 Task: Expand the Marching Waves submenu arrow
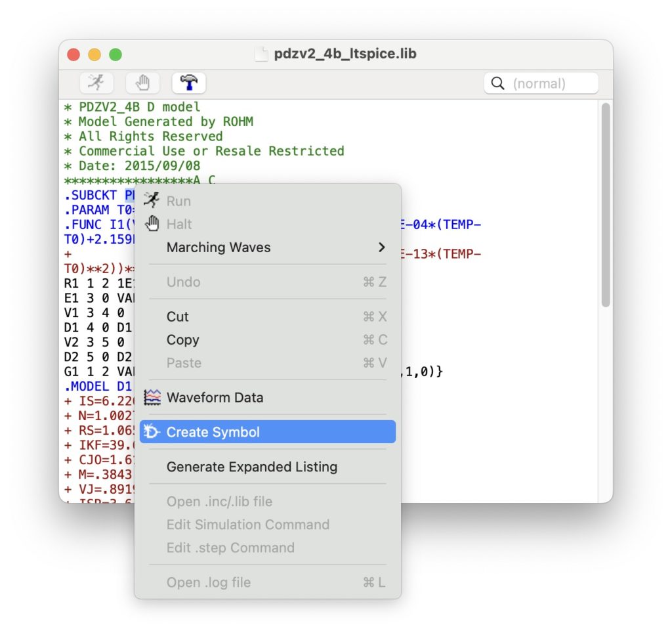point(381,248)
